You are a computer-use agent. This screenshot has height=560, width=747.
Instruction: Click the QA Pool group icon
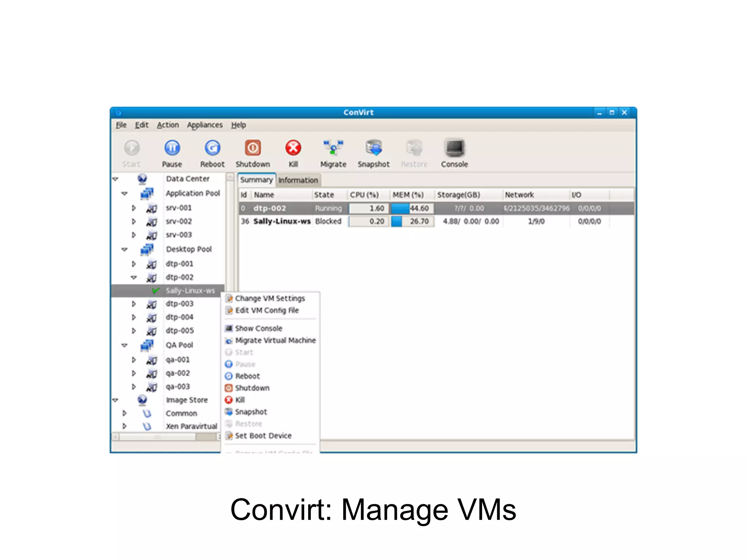147,345
